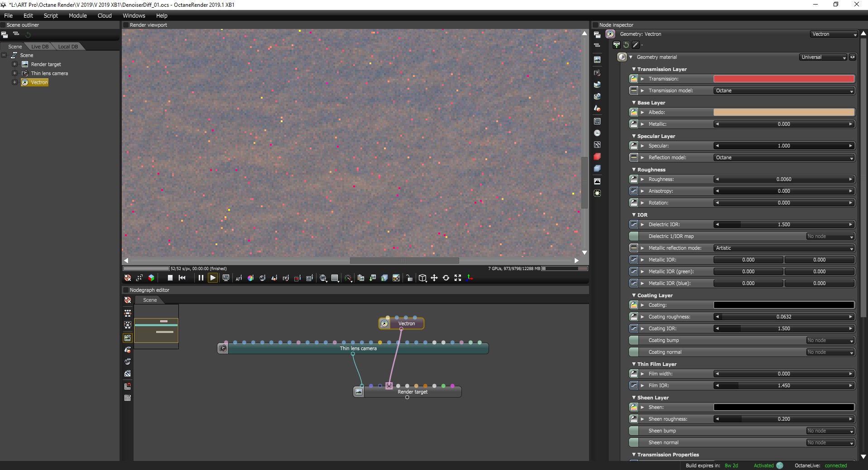The image size is (868, 470).
Task: Click the rotate gizmo tool icon
Action: [x=446, y=278]
